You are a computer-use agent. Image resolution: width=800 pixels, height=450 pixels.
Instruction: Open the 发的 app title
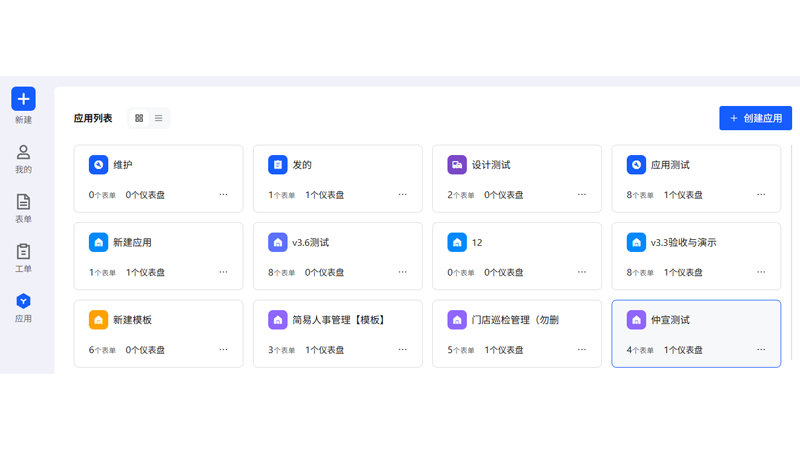click(x=302, y=165)
